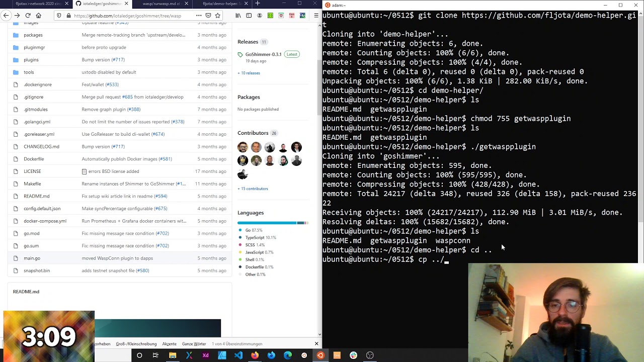Open page actions three-dot menu
Screen dimensions: 644x362
pos(199,16)
